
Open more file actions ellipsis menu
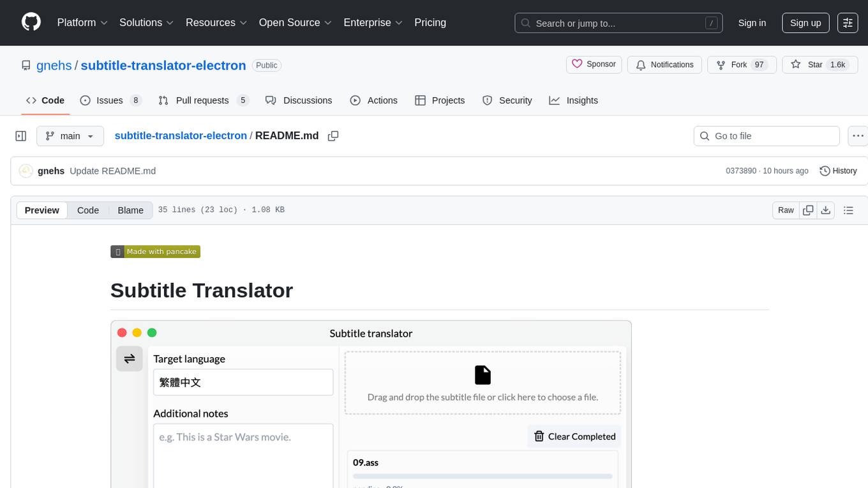858,136
